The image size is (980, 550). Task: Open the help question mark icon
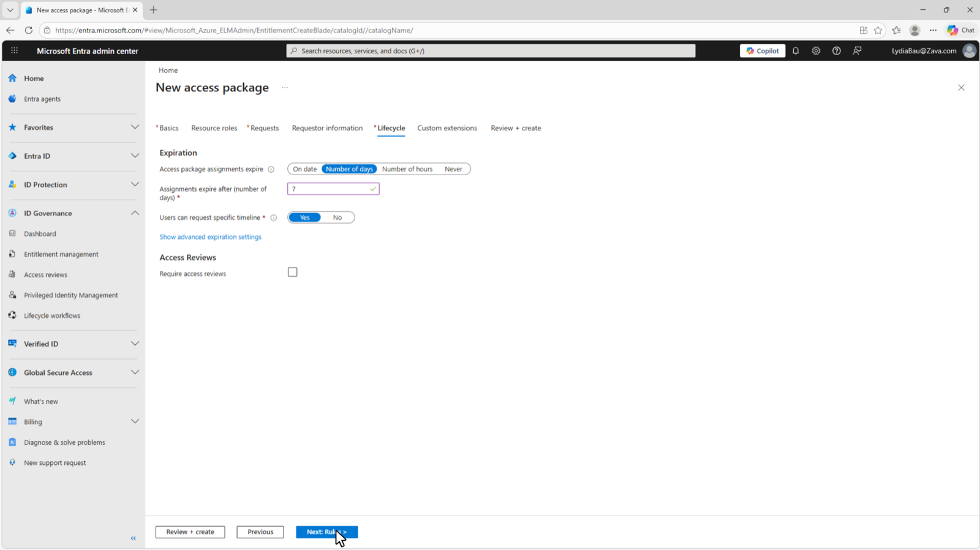(x=836, y=51)
